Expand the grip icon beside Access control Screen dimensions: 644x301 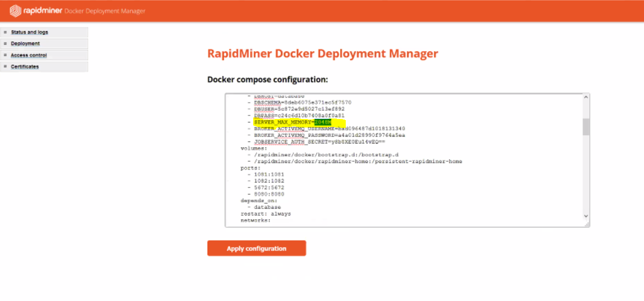coord(5,55)
